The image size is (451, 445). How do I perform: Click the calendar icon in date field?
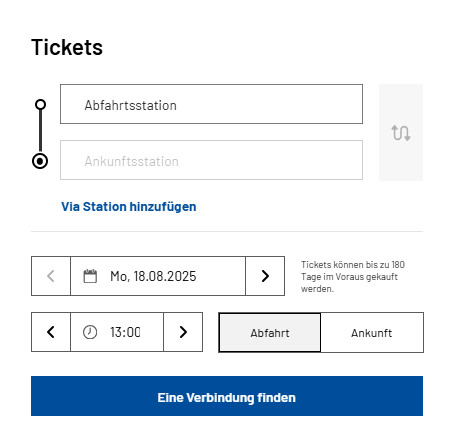coord(90,276)
